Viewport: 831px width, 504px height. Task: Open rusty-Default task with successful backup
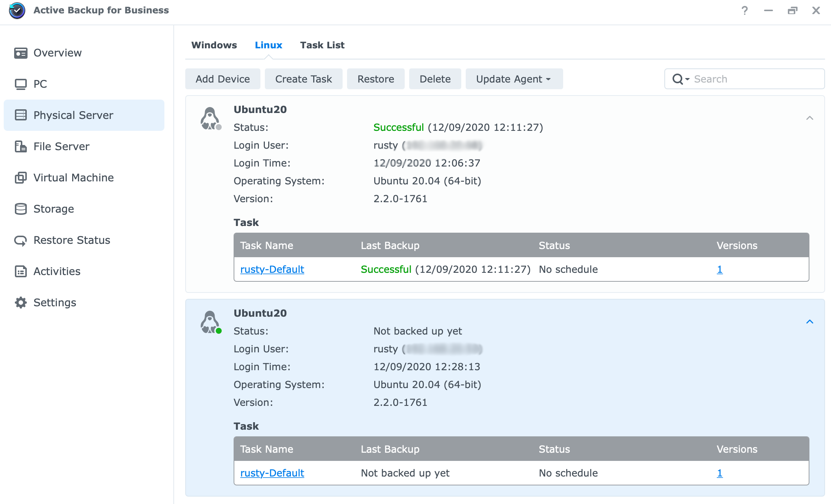272,269
